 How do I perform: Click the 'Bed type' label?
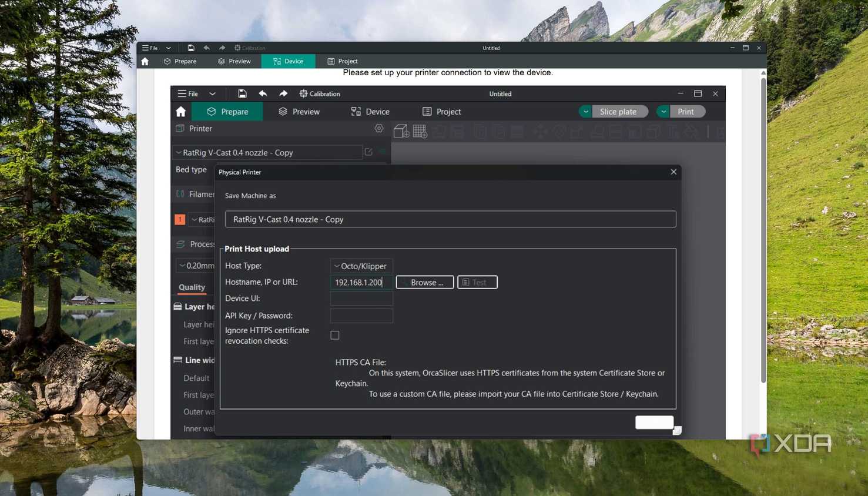click(191, 169)
